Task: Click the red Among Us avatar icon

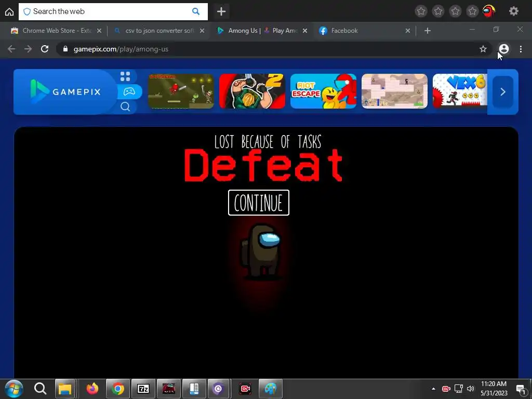Action: point(489,11)
